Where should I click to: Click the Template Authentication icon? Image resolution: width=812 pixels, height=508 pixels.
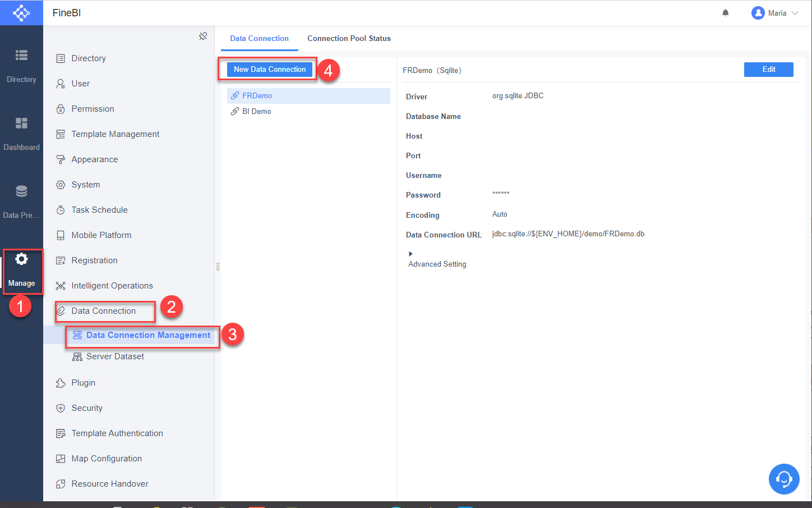click(61, 433)
